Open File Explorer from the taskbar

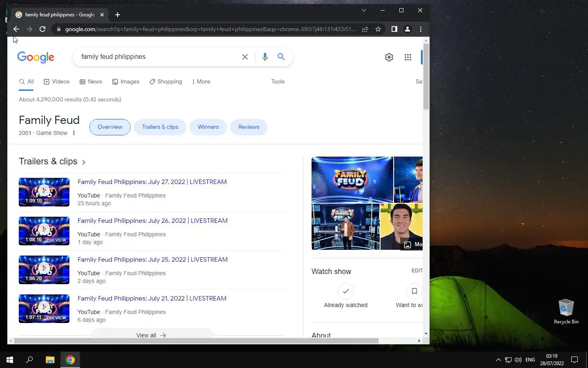click(50, 360)
